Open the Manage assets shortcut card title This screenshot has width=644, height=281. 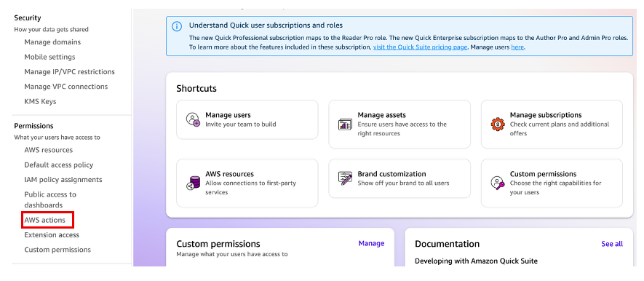(381, 115)
